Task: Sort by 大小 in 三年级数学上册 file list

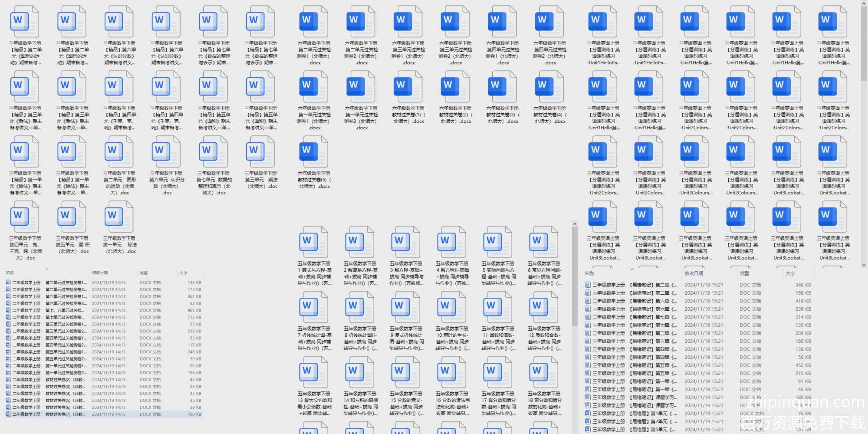Action: 790,273
